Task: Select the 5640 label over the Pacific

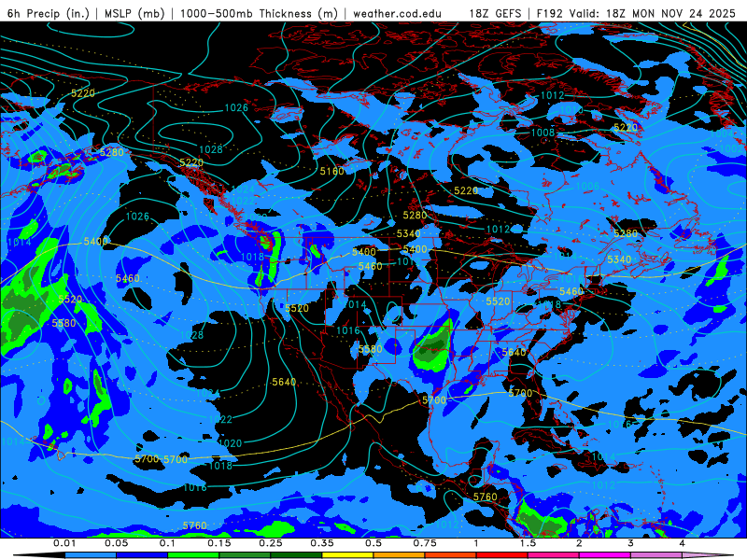Action: click(x=284, y=382)
